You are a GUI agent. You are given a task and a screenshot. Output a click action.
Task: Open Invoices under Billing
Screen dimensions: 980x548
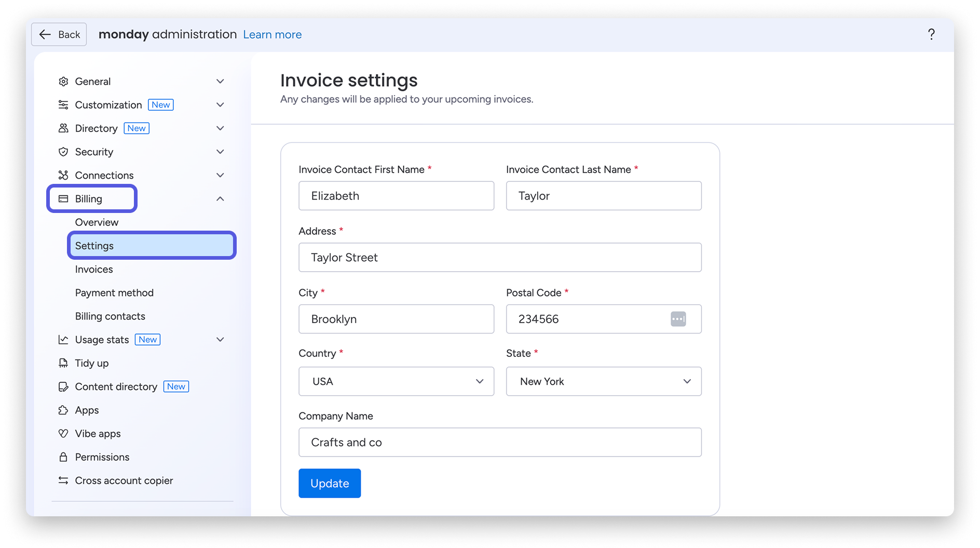coord(94,269)
